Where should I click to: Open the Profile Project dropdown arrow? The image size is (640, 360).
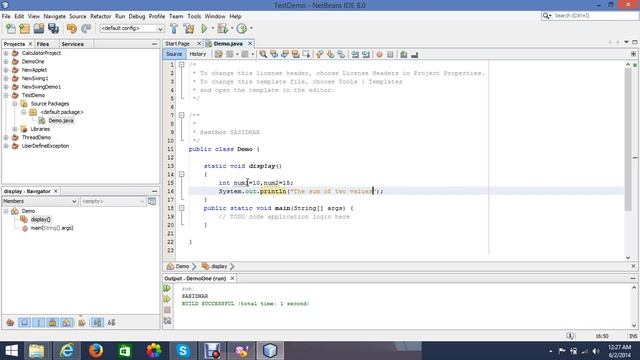click(251, 29)
